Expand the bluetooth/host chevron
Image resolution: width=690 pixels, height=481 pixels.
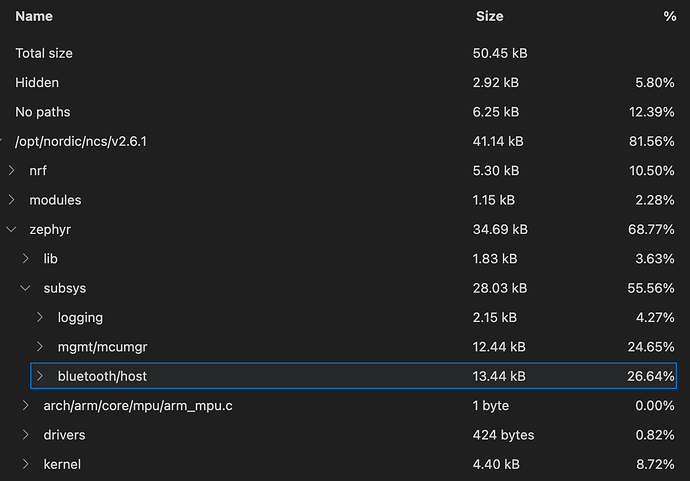click(40, 376)
